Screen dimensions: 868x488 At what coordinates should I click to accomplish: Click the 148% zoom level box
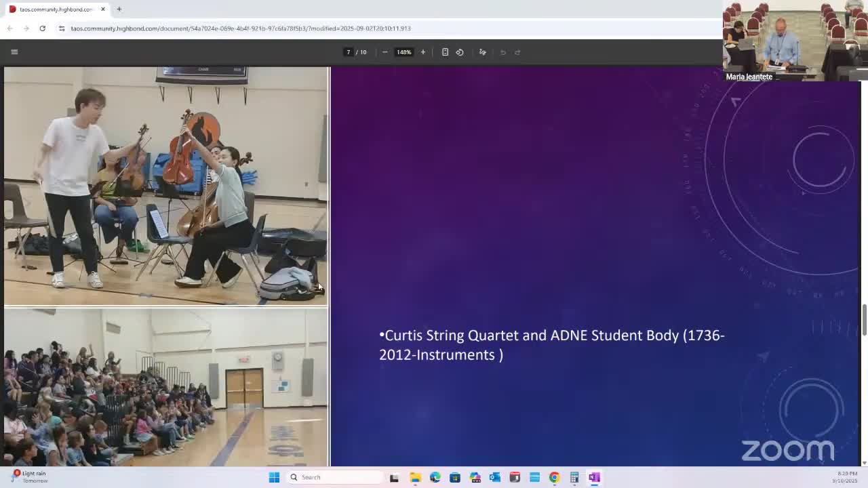tap(403, 52)
